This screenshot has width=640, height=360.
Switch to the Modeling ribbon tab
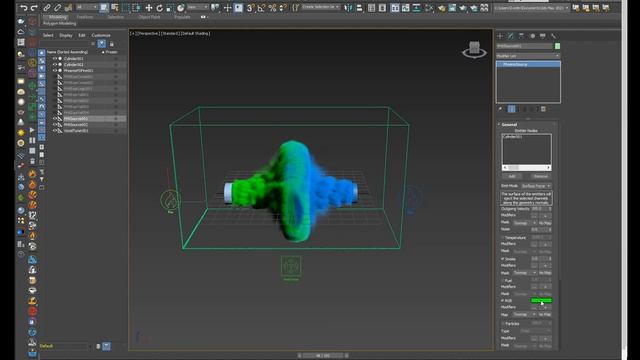(58, 17)
